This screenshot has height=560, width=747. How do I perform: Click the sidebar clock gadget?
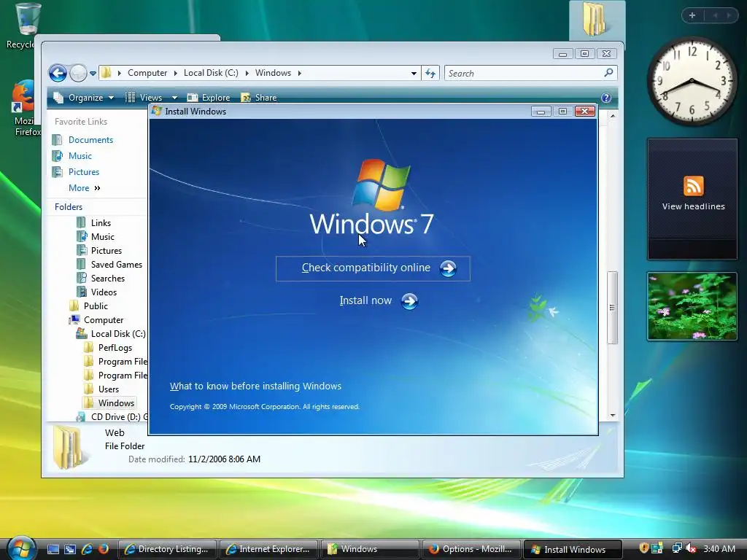coord(692,81)
